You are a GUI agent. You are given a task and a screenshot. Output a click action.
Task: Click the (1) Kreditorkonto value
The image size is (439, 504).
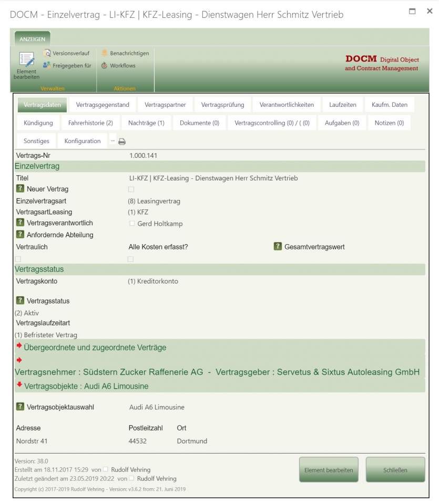[x=153, y=281]
